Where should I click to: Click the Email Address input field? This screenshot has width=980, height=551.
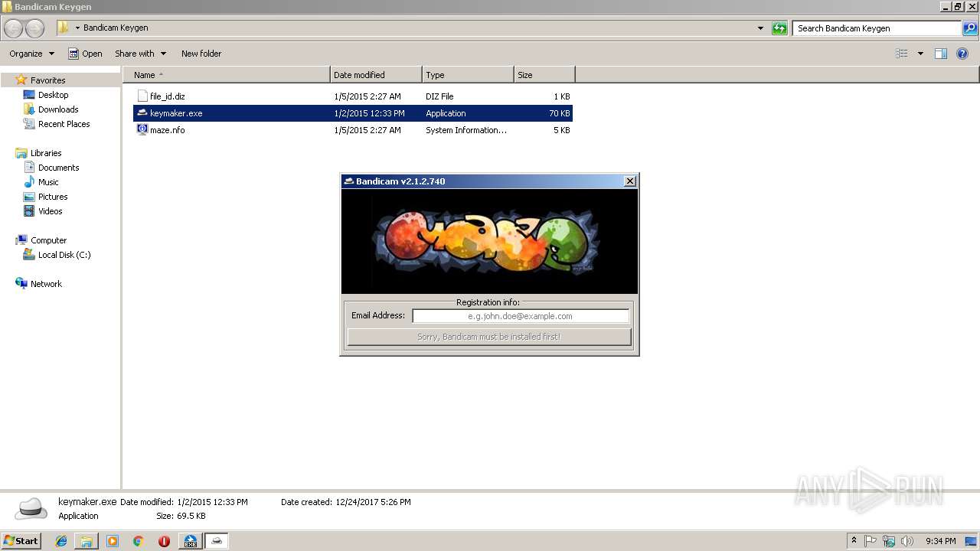pos(521,316)
